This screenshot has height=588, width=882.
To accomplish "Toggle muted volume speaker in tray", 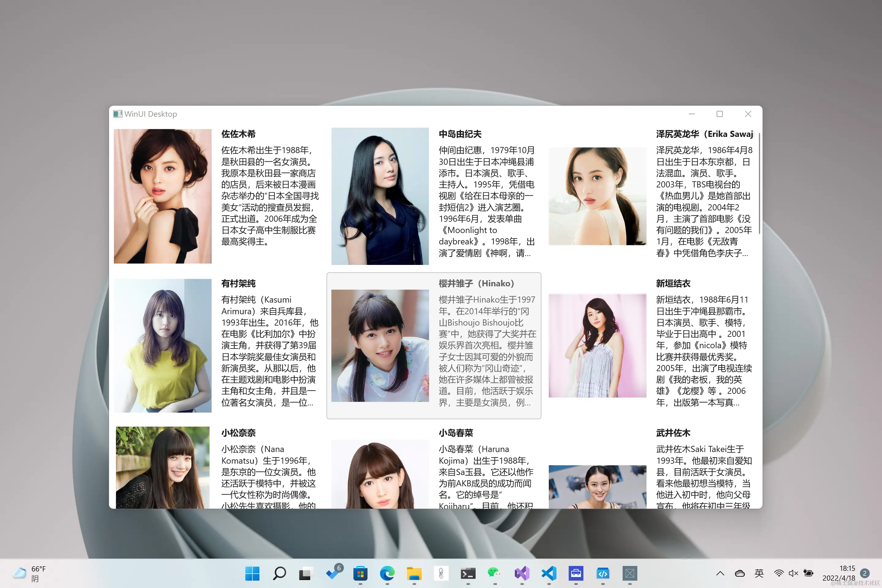I will (x=793, y=573).
